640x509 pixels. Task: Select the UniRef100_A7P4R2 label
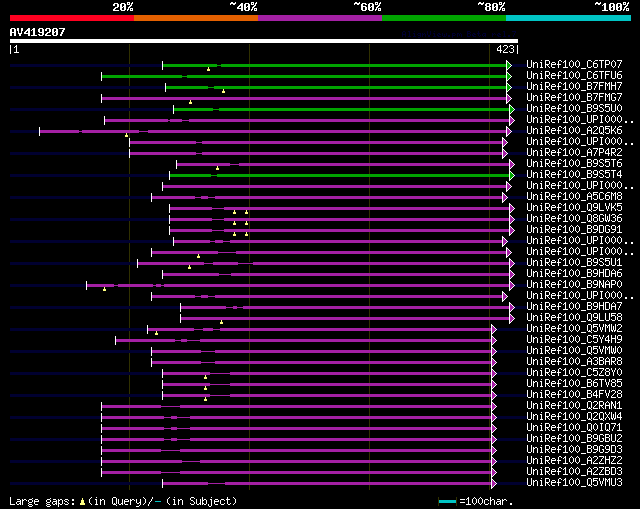(574, 153)
